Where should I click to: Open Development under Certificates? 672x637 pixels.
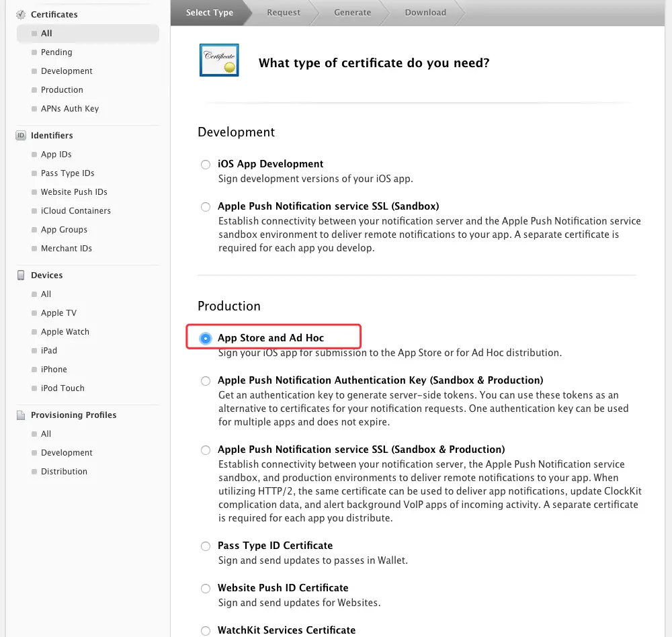(67, 71)
